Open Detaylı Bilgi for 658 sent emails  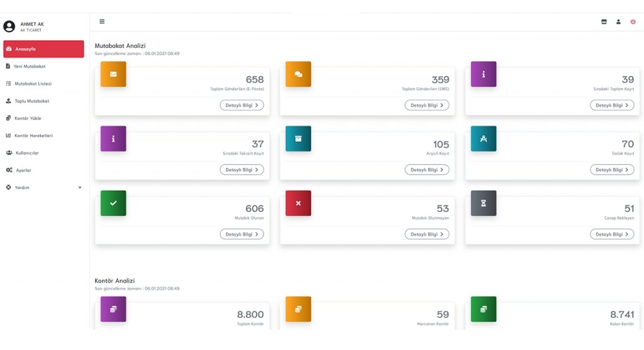242,106
